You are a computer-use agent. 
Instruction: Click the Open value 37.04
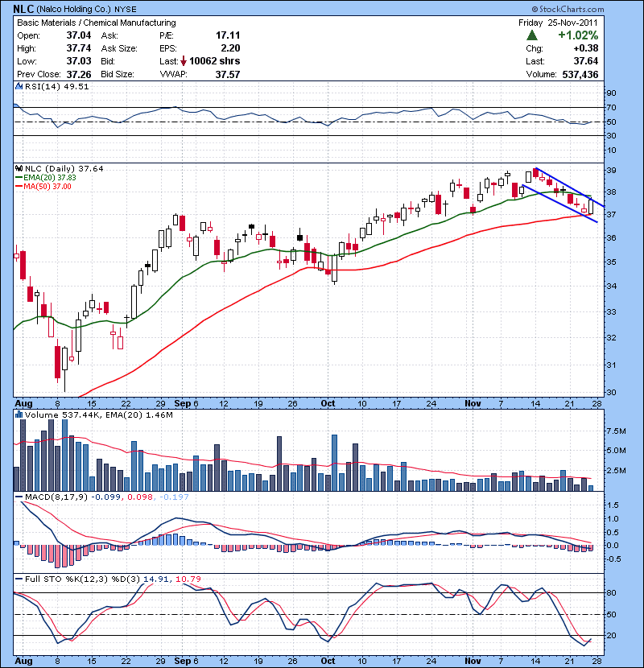79,35
